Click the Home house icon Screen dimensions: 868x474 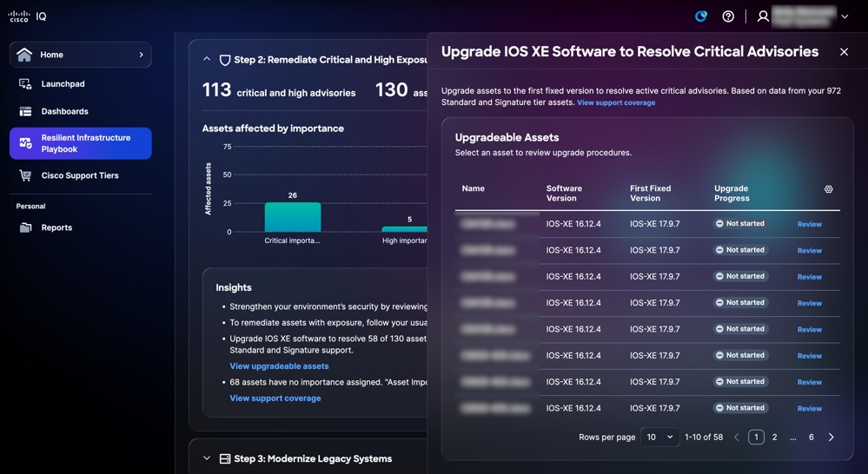coord(24,54)
